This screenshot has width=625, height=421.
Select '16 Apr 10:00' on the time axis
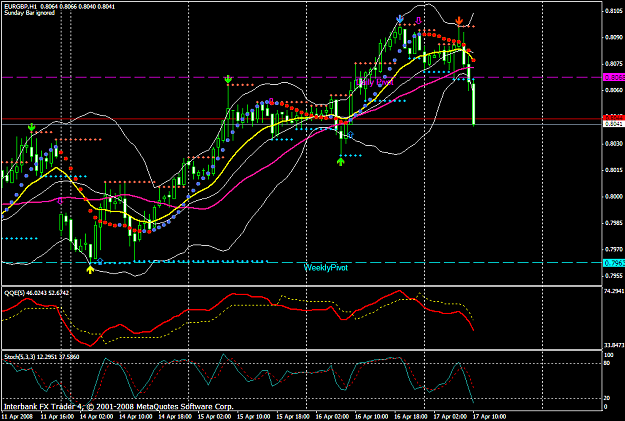371,416
